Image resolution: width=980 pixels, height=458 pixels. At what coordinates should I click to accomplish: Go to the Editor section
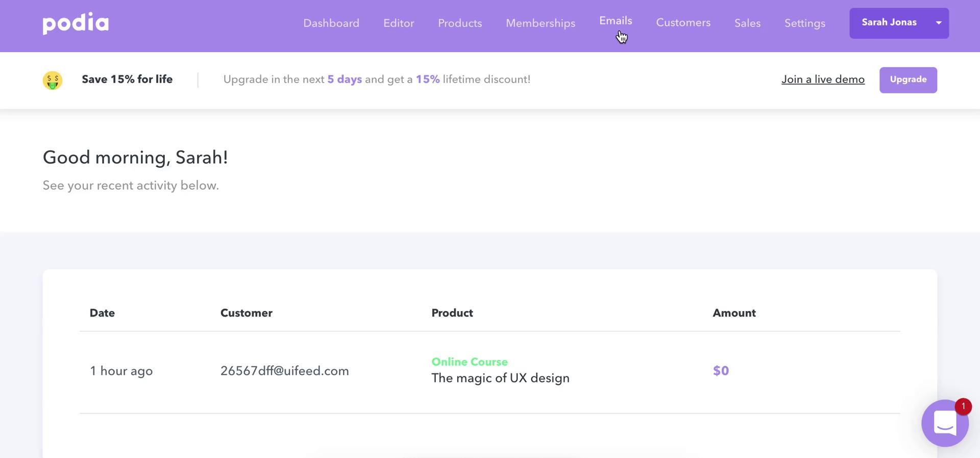pyautogui.click(x=399, y=23)
